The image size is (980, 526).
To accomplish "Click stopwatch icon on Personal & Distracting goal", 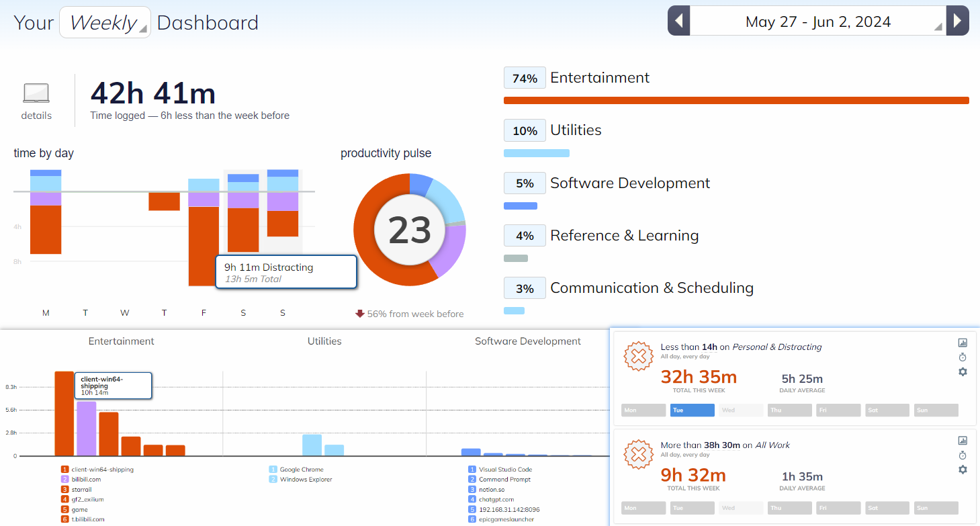I will point(963,357).
